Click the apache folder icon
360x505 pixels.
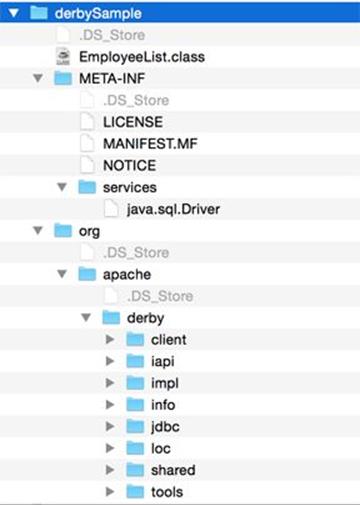coord(87,274)
